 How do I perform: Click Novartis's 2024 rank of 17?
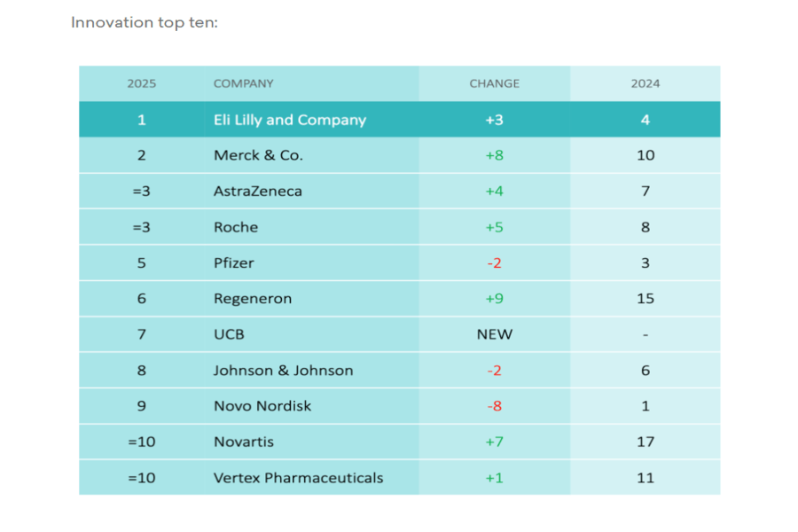(x=645, y=442)
